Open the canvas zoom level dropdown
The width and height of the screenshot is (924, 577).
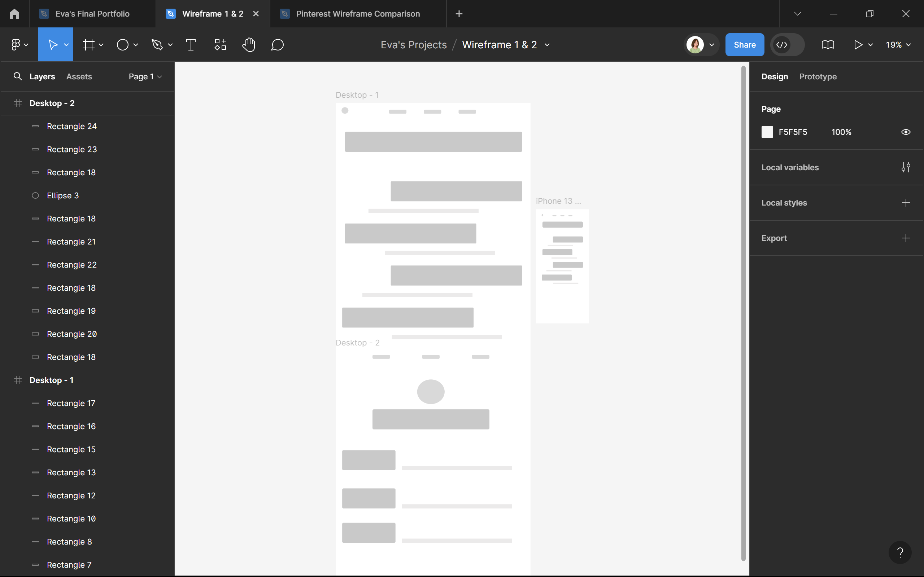(x=899, y=45)
